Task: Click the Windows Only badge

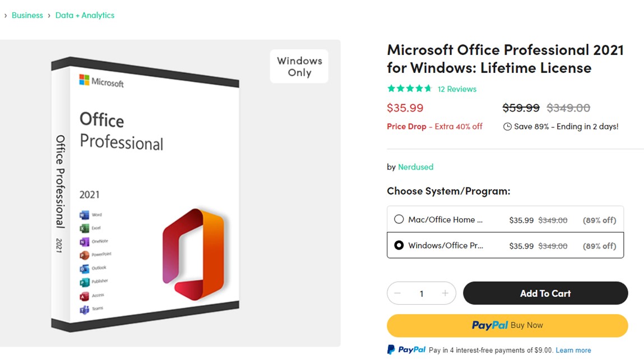Action: click(299, 67)
